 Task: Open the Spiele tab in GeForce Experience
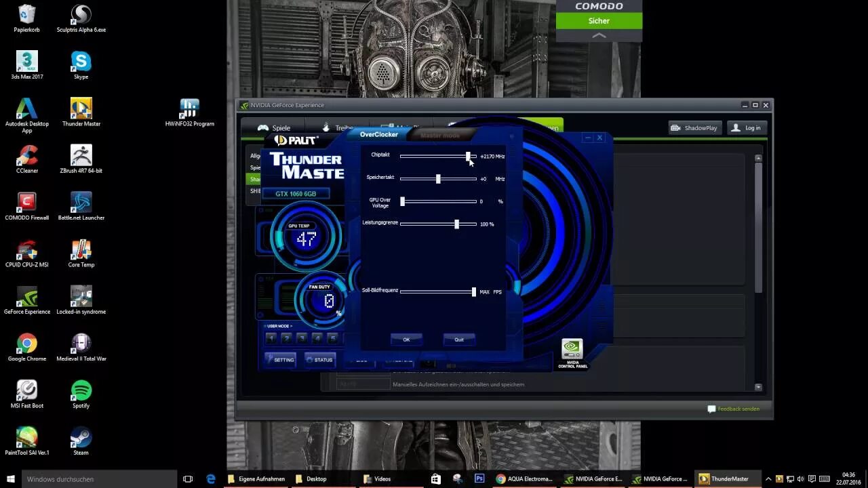[x=274, y=127]
